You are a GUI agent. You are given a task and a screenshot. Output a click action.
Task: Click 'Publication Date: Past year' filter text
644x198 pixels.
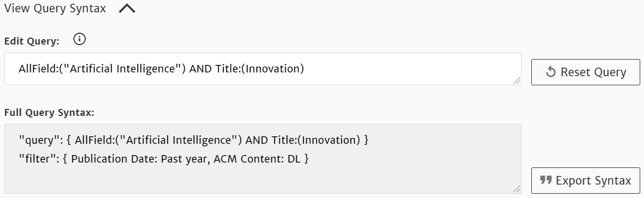[139, 159]
